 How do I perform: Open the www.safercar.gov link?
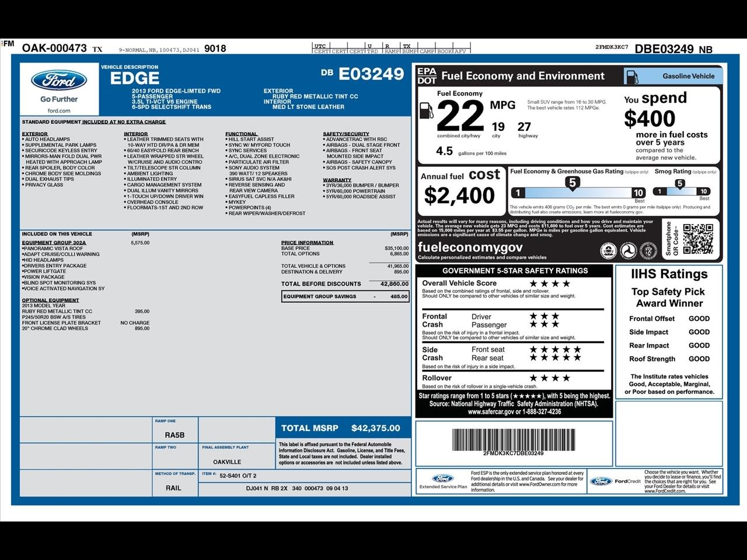coord(491,411)
